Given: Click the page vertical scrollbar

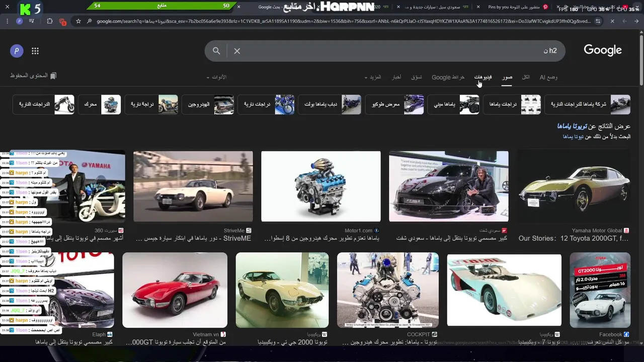Looking at the screenshot, I should point(640,59).
